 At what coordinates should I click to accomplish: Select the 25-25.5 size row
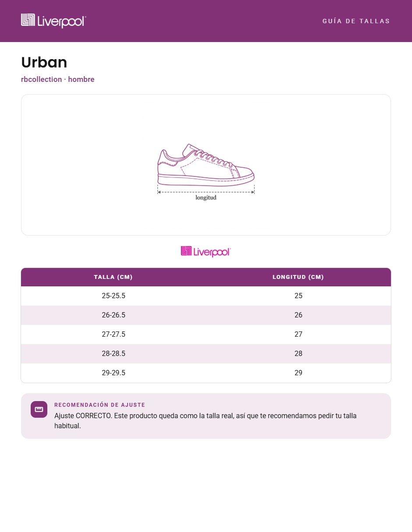(x=206, y=296)
